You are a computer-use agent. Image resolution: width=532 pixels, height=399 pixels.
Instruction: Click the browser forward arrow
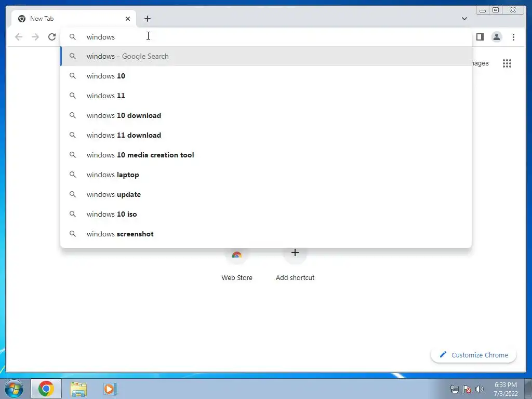click(35, 37)
